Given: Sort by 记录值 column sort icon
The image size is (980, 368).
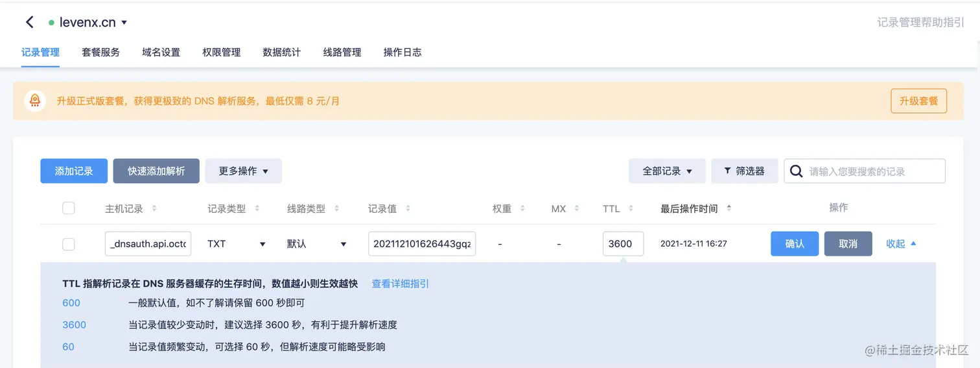Looking at the screenshot, I should click(x=408, y=209).
